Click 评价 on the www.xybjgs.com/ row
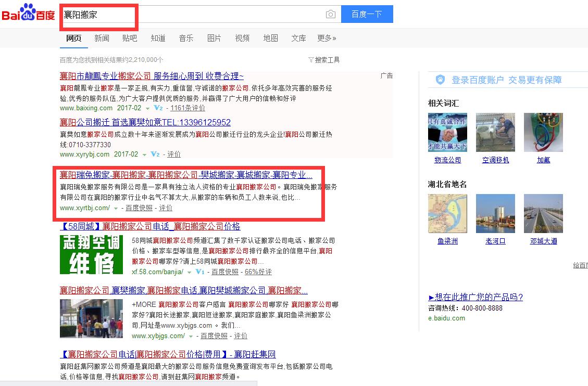Image resolution: width=588 pixels, height=386 pixels. (x=241, y=336)
